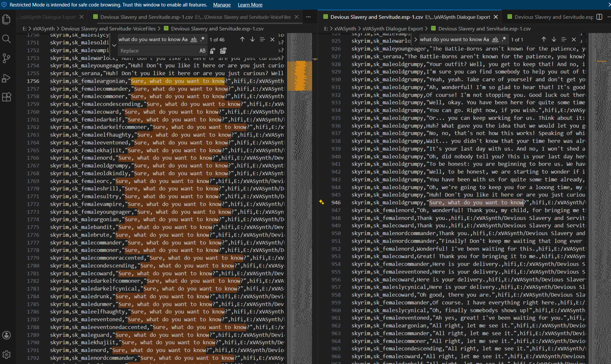
Task: Click E: drive in left breadcrumb
Action: click(x=25, y=29)
